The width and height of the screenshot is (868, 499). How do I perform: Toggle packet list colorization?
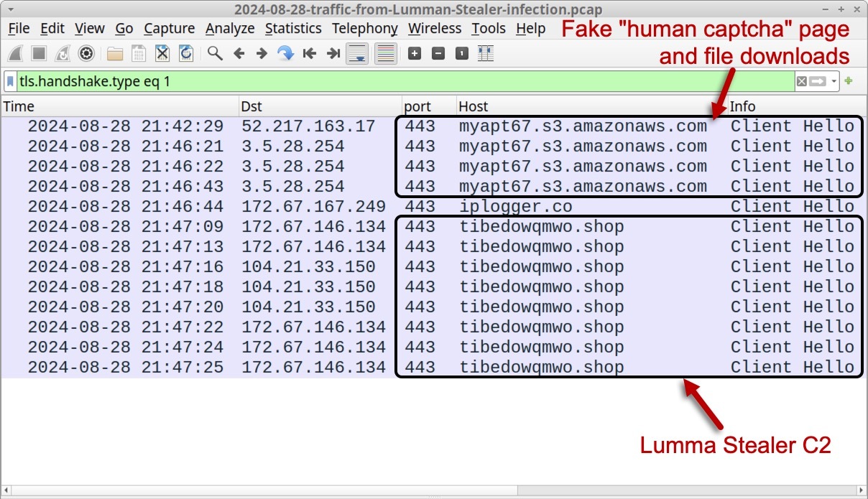coord(386,53)
